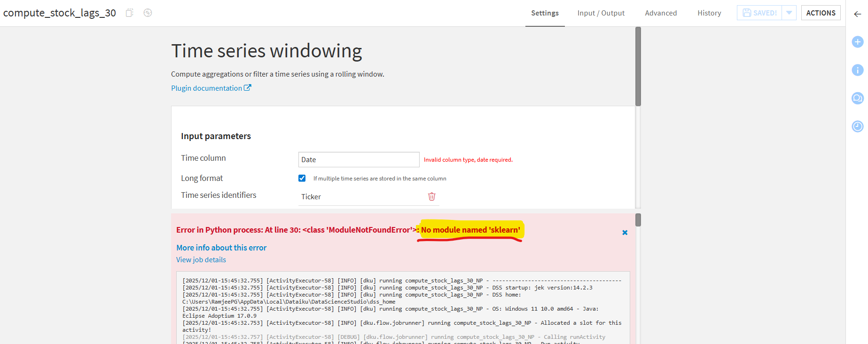
Task: Dismiss the error panel with the X
Action: pyautogui.click(x=625, y=232)
